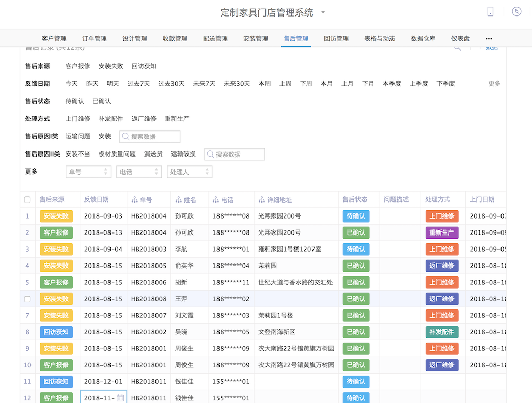Screen dimensions: 532x403
Task: Click the linked-field icon beside 姓名 header
Action: coord(179,199)
